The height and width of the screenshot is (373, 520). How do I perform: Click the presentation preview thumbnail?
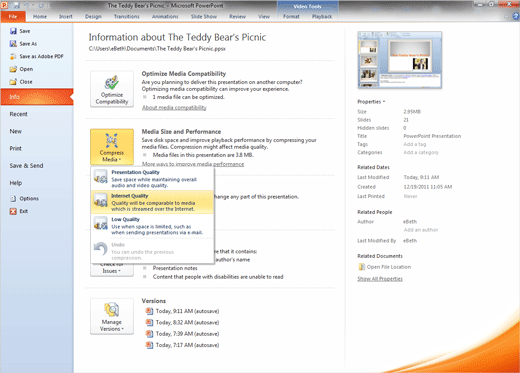click(400, 60)
